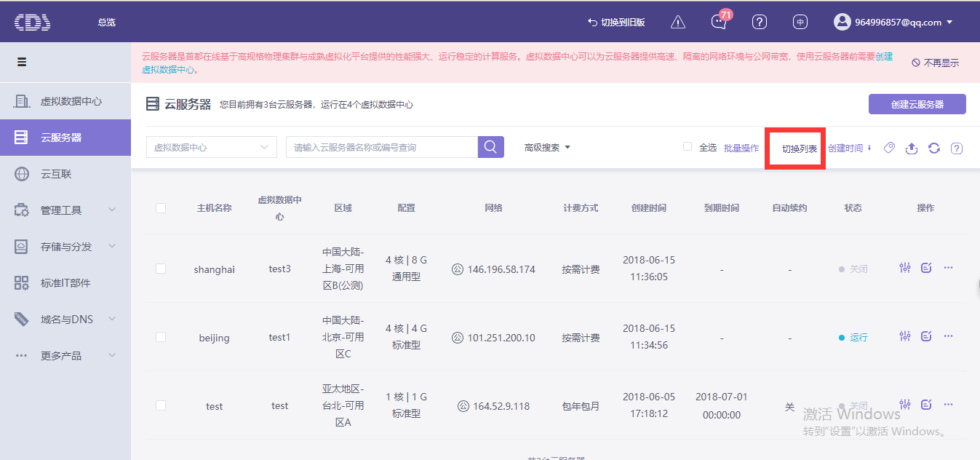Open 标准IT部件 in the sidebar
The width and height of the screenshot is (980, 460).
65,283
